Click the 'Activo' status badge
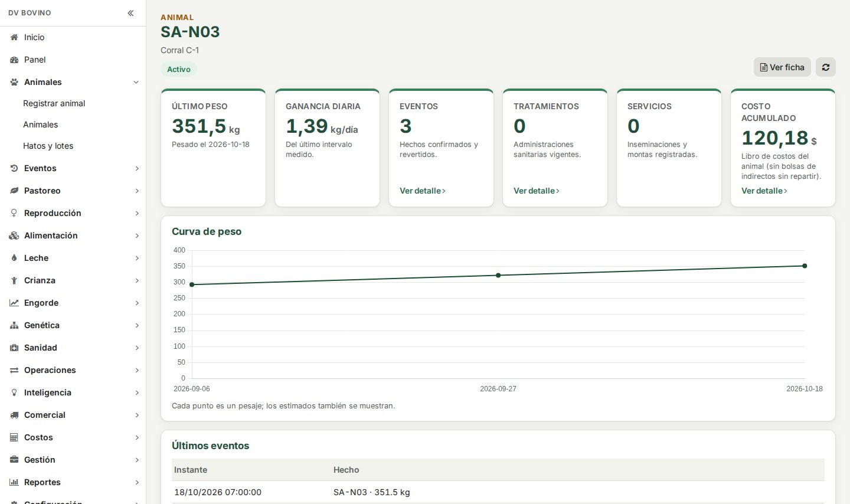The image size is (850, 504). (x=179, y=69)
